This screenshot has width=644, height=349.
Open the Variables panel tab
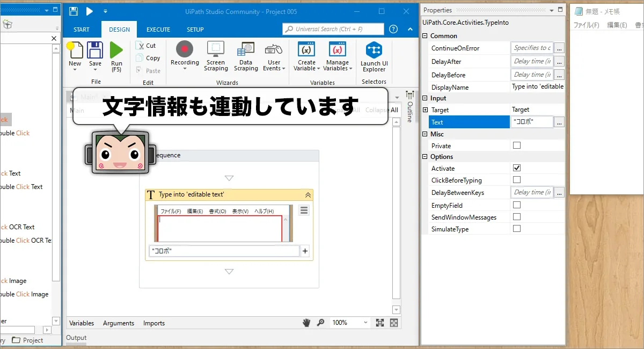[82, 323]
